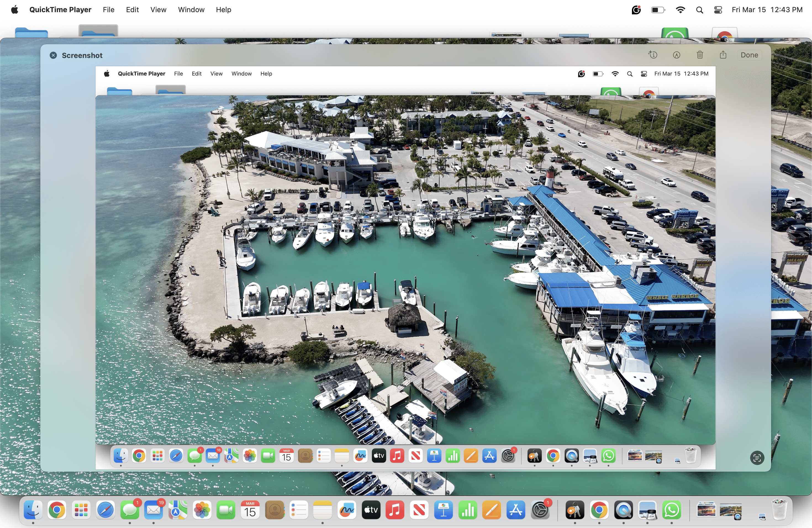
Task: Click the trash icon to delete the screenshot
Action: coord(700,55)
